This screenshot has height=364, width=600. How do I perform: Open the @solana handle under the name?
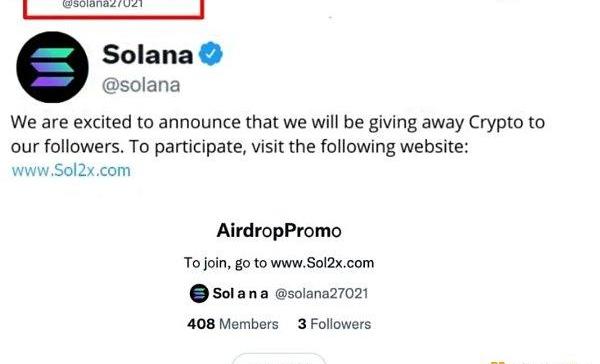point(141,85)
